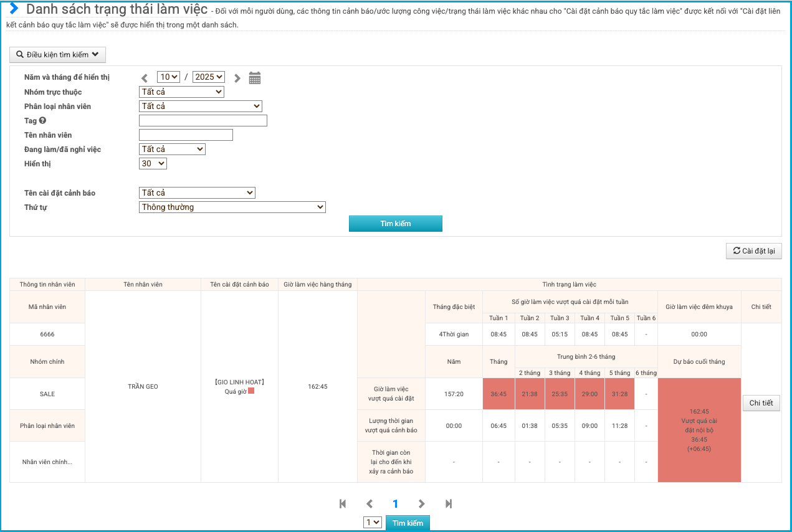Go to previous results page
This screenshot has width=792, height=532.
(369, 504)
